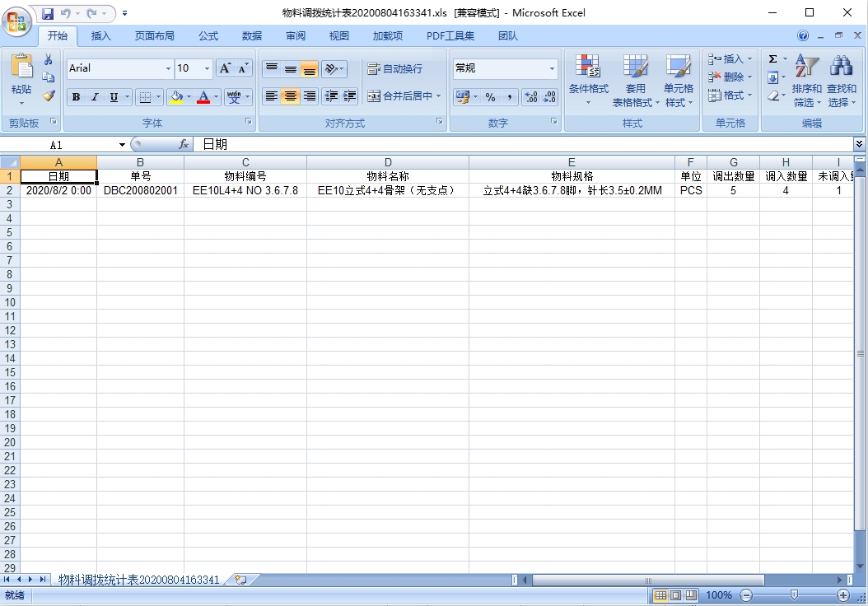
Task: Click the Cut scissors icon
Action: coord(49,59)
